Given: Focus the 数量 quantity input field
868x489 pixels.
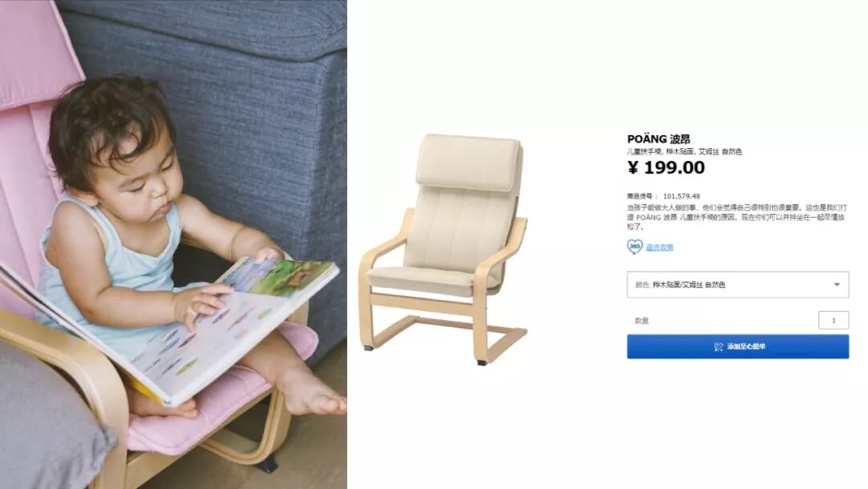Looking at the screenshot, I should pos(833,320).
